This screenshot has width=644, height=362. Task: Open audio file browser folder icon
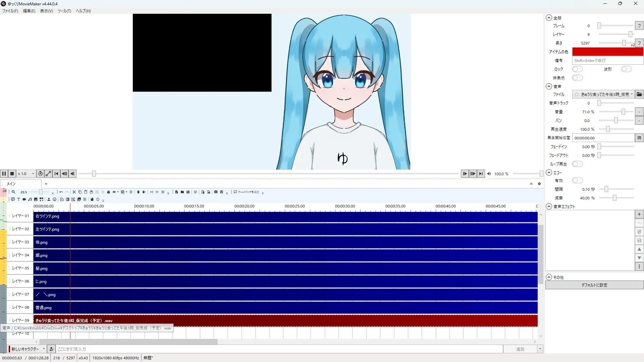click(639, 95)
